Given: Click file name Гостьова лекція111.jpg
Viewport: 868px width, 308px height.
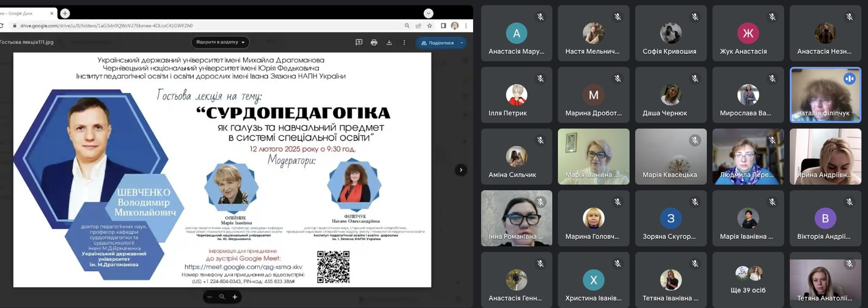Looking at the screenshot, I should [x=27, y=42].
